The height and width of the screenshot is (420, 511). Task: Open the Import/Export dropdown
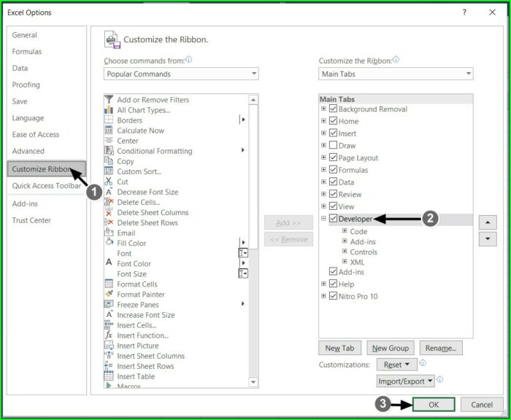pyautogui.click(x=406, y=381)
